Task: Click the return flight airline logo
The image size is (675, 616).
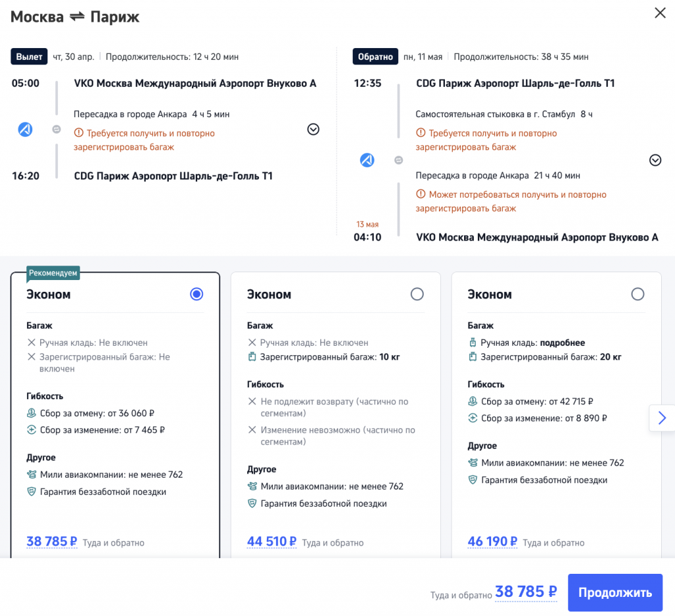Action: (367, 159)
